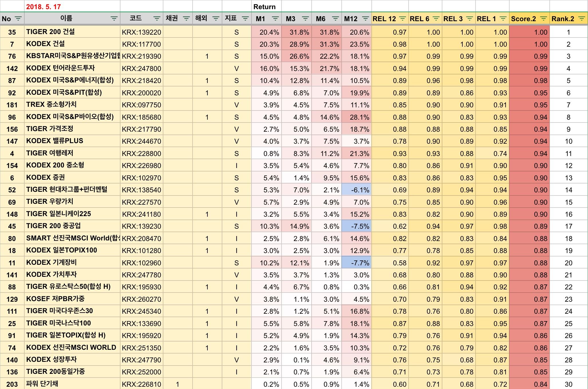Open the filter icon on the REL 12 column
Image resolution: width=588 pixels, height=389 pixels.
point(402,19)
